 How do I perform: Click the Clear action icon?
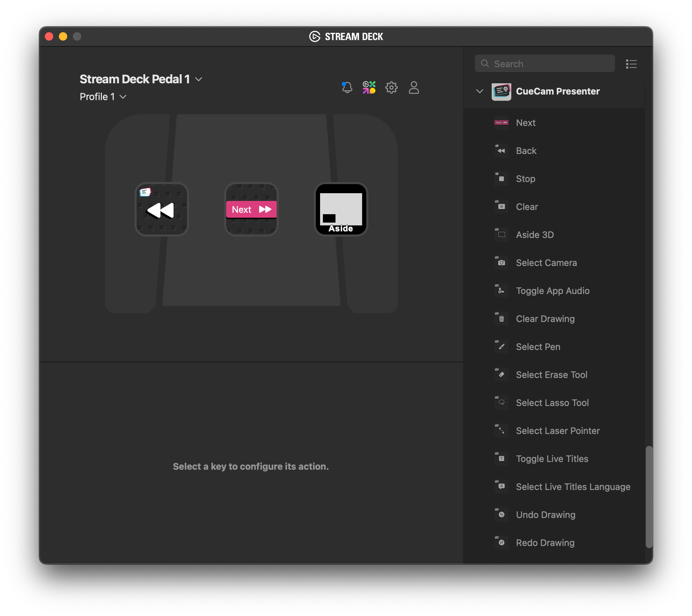point(501,207)
